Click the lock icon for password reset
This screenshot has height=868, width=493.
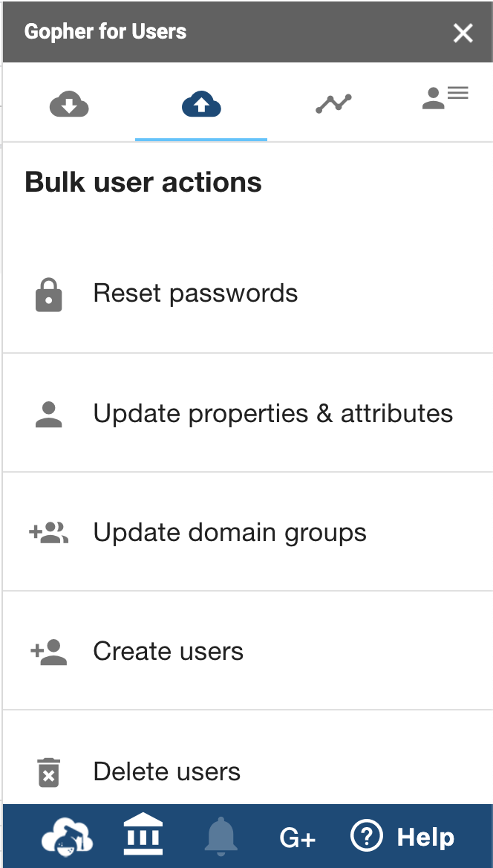pyautogui.click(x=49, y=294)
